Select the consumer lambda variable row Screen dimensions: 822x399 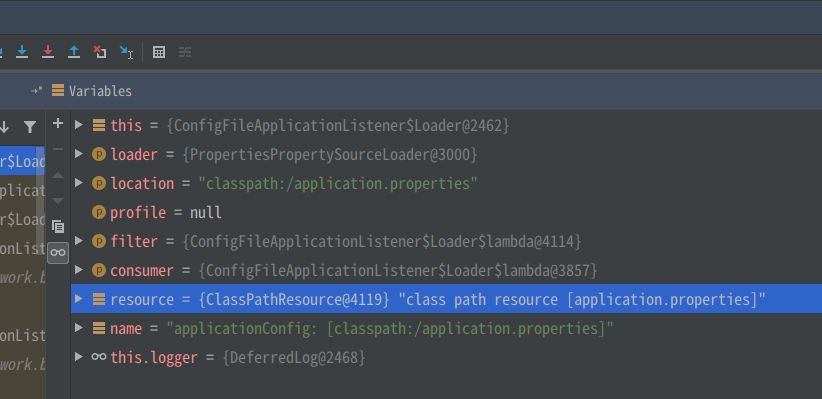point(446,271)
